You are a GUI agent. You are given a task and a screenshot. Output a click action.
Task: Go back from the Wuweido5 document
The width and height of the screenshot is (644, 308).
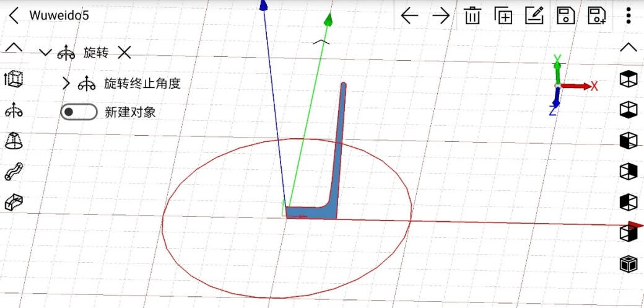(x=14, y=15)
